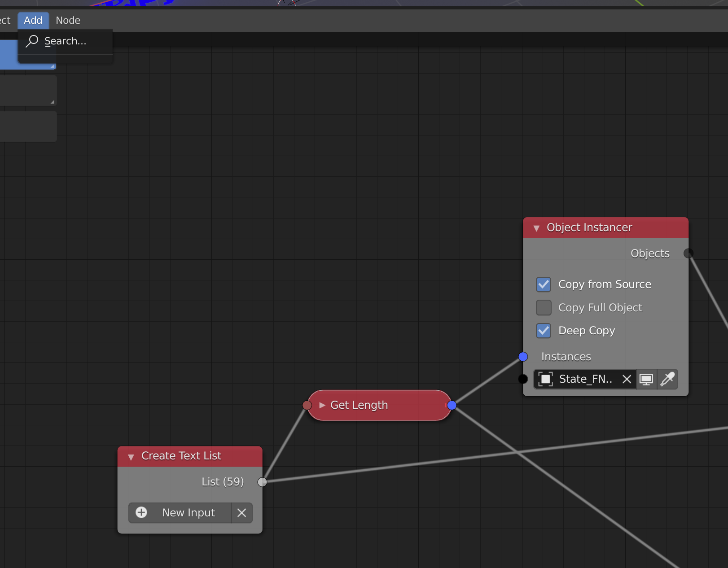Pick object with the eyedropper in Object Instancer
The height and width of the screenshot is (568, 728).
(668, 379)
